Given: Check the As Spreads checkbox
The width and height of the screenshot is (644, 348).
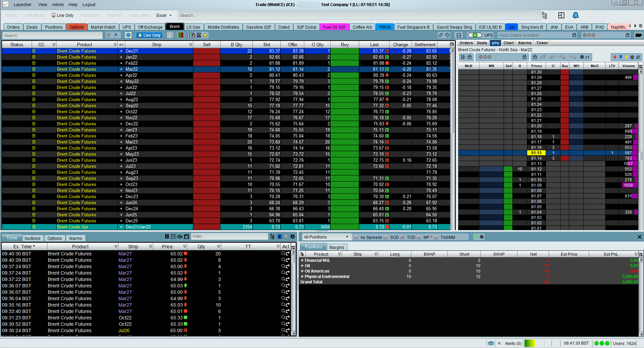Looking at the screenshot, I should click(356, 237).
